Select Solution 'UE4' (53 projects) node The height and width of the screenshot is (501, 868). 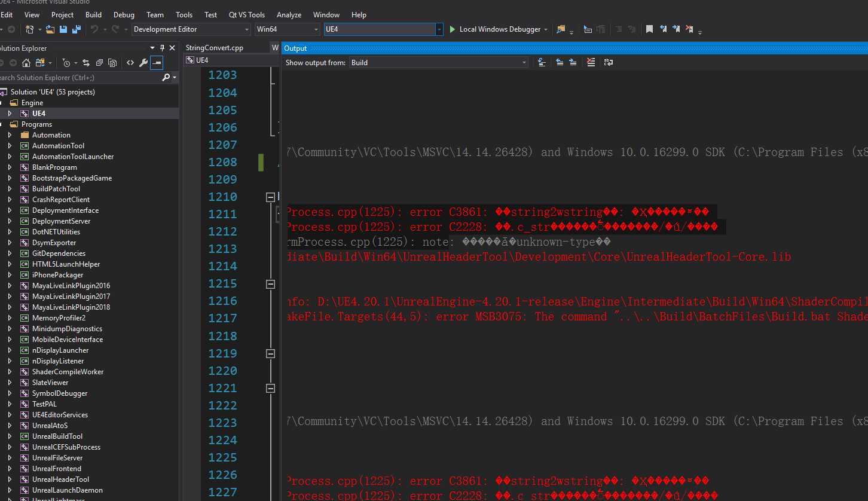(x=53, y=92)
